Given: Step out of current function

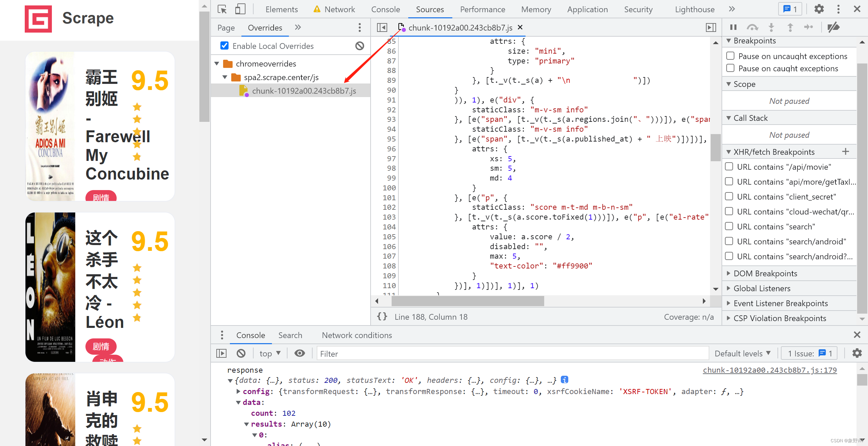Looking at the screenshot, I should pyautogui.click(x=790, y=27).
